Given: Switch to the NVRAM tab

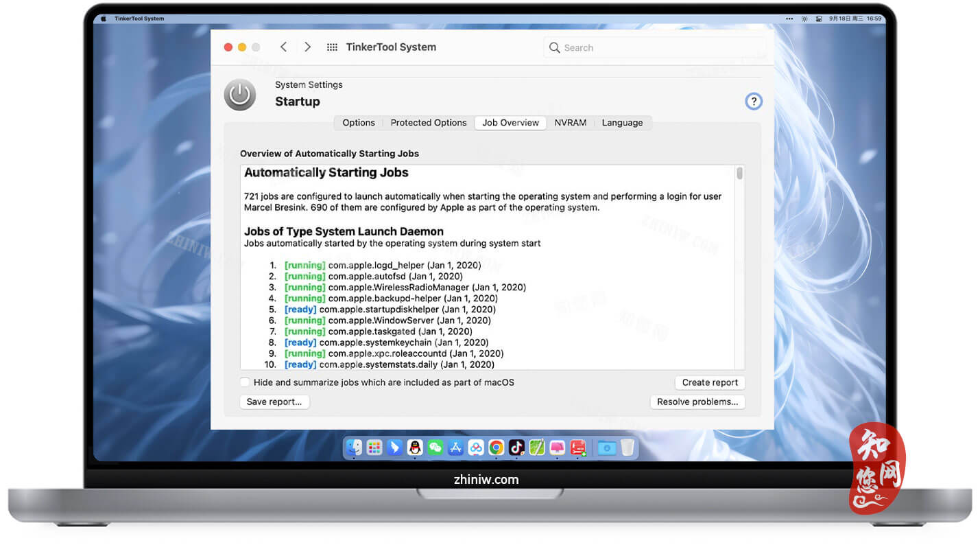Looking at the screenshot, I should 571,123.
